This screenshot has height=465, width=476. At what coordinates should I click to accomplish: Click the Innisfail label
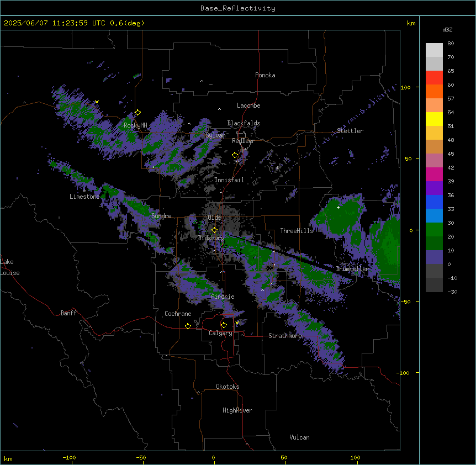click(229, 180)
